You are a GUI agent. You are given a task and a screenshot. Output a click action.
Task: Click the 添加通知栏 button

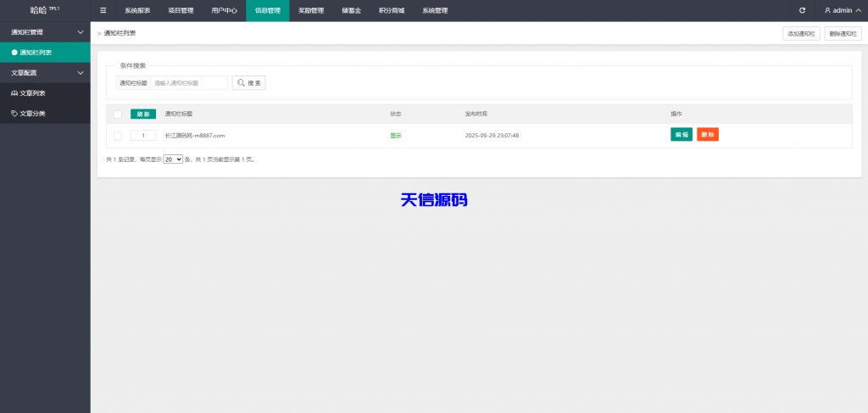[801, 33]
